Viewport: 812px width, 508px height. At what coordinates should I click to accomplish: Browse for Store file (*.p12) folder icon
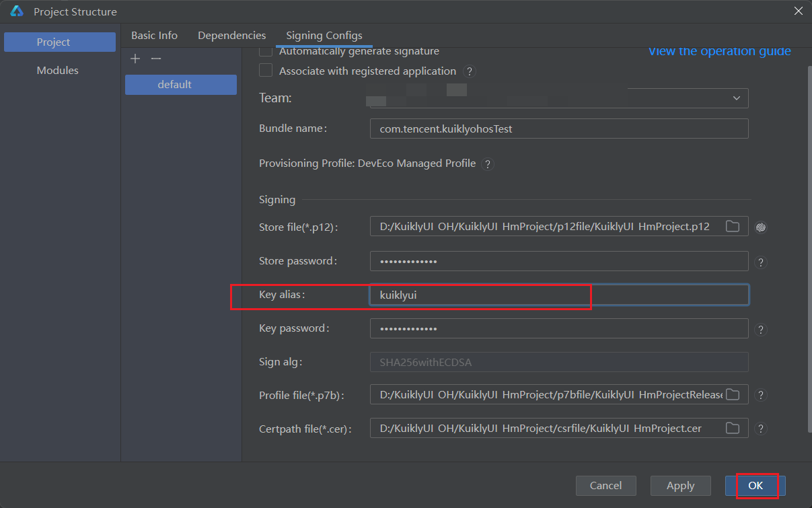pyautogui.click(x=733, y=227)
